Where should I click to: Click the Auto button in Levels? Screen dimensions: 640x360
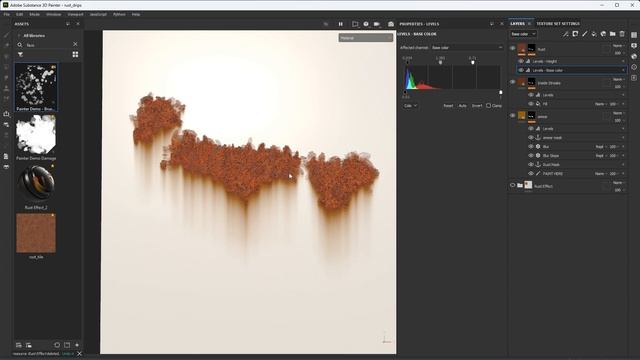tap(462, 106)
